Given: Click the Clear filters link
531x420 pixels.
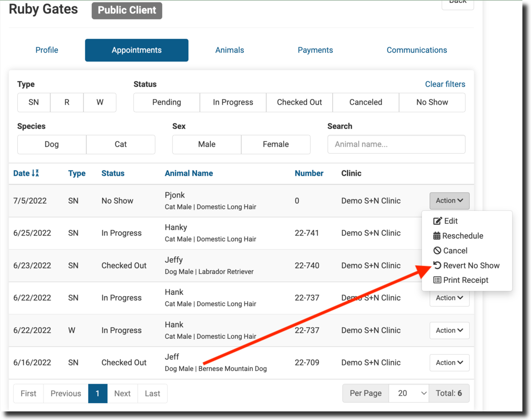Looking at the screenshot, I should pos(445,84).
